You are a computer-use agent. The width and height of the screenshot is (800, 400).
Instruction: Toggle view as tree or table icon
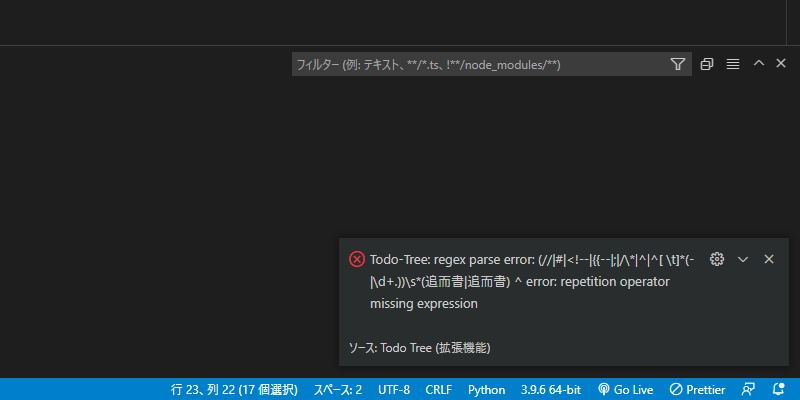(733, 64)
